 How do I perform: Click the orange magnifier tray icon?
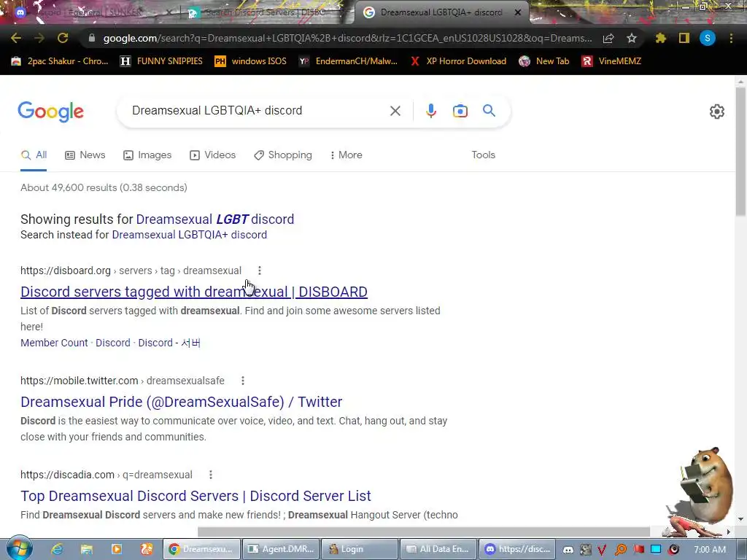coord(620,550)
